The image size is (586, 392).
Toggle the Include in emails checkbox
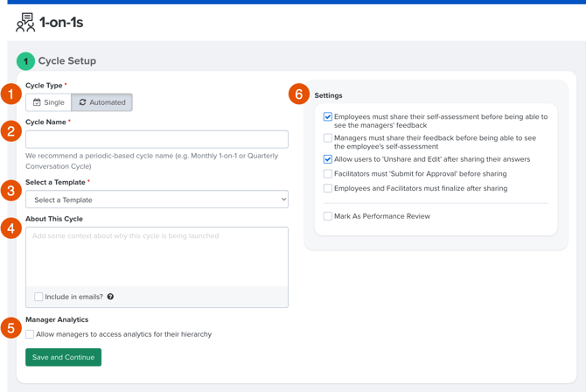38,297
